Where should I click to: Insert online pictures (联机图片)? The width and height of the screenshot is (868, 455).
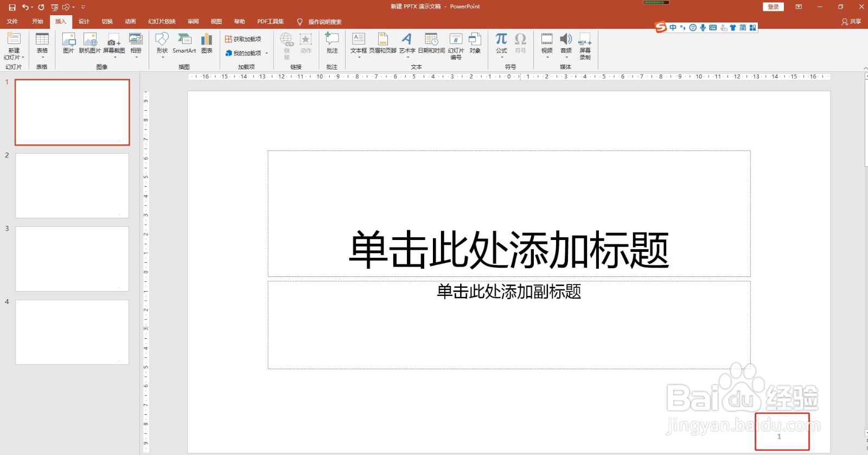(x=90, y=43)
